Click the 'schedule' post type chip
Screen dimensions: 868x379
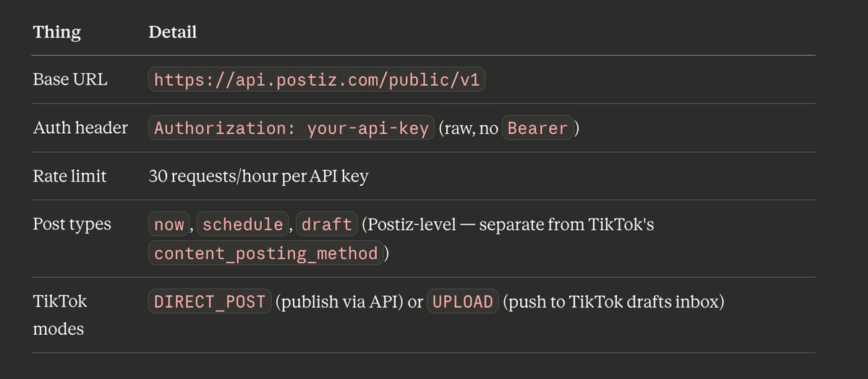click(242, 224)
